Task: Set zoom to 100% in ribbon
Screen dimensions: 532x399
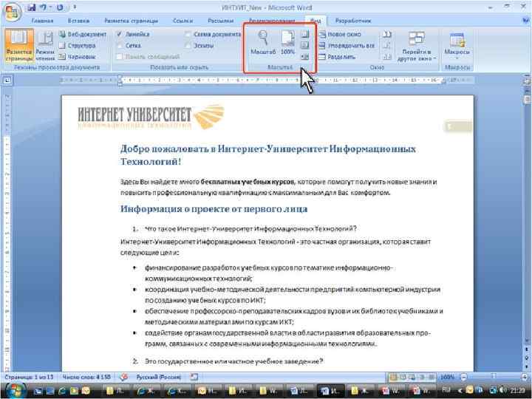Action: (287, 43)
